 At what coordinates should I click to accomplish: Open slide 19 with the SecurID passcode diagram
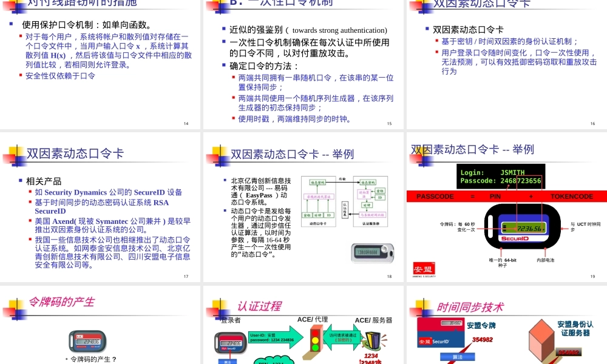click(507, 207)
